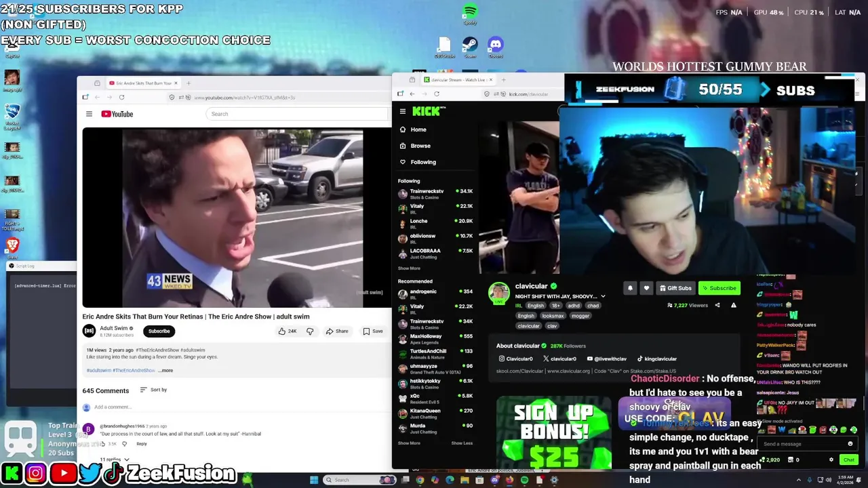Viewport: 868px width, 488px height.
Task: Click the YouTube address bar URL
Action: click(x=244, y=98)
